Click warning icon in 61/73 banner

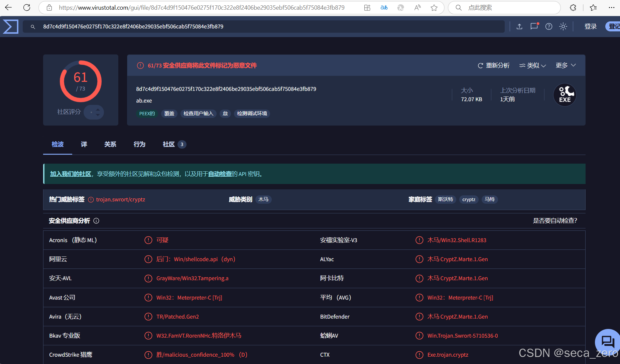click(140, 65)
